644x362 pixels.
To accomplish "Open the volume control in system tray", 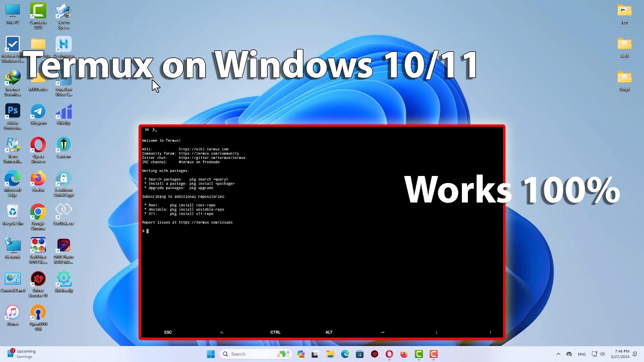I will pyautogui.click(x=603, y=354).
